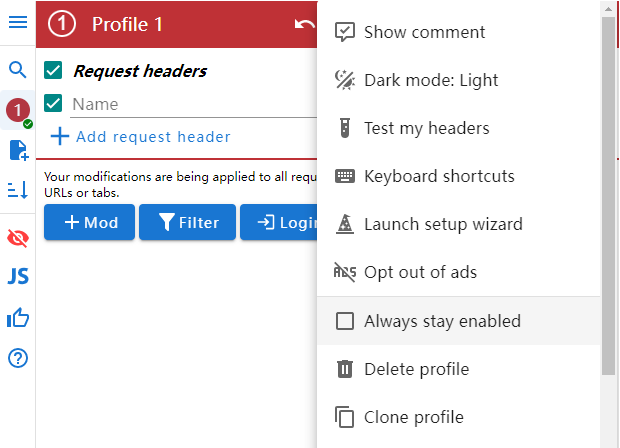The image size is (620, 448).
Task: Open the Filter button options
Action: pyautogui.click(x=187, y=222)
